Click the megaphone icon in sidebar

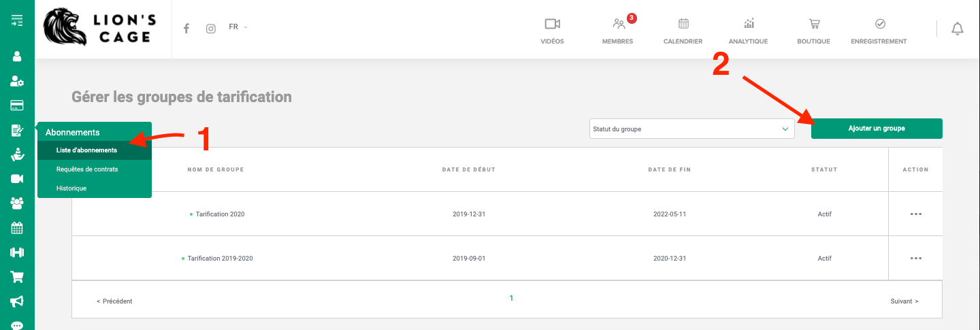coord(17,301)
